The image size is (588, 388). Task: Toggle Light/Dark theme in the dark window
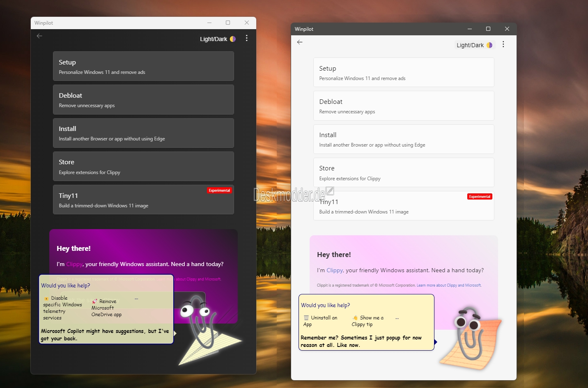(x=218, y=39)
